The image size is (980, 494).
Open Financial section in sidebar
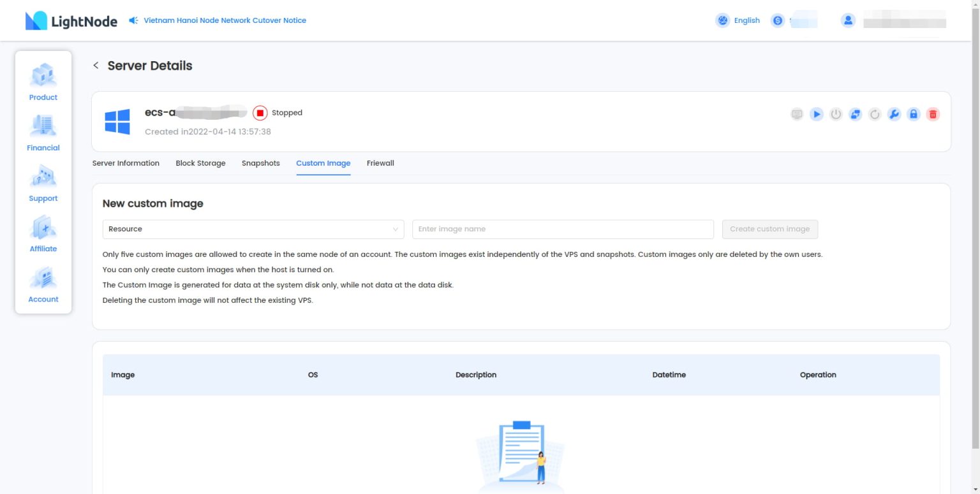point(43,133)
